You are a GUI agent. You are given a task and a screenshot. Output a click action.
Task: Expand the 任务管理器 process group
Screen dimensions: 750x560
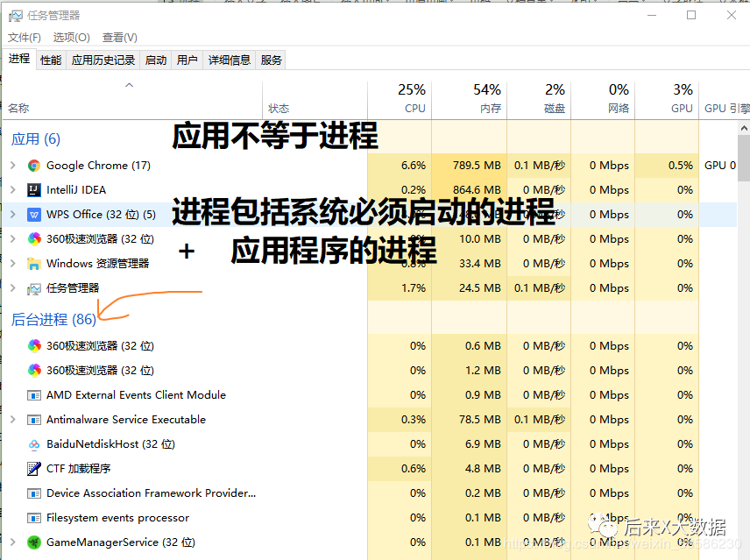pos(13,288)
